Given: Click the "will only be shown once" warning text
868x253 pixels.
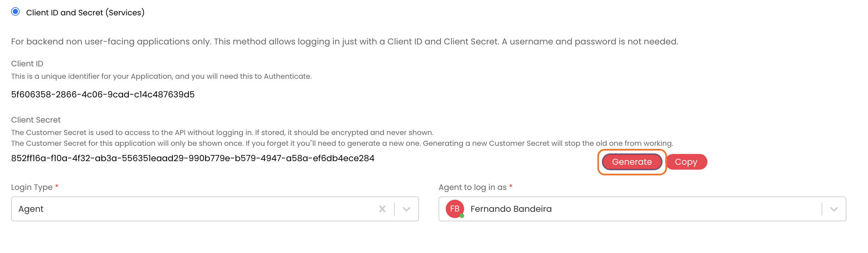Looking at the screenshot, I should [x=342, y=143].
